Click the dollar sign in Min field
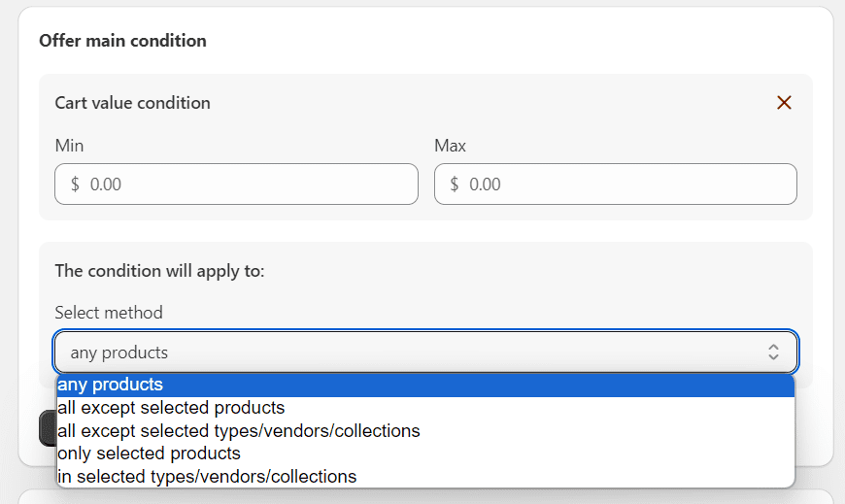The image size is (845, 504). click(x=76, y=184)
